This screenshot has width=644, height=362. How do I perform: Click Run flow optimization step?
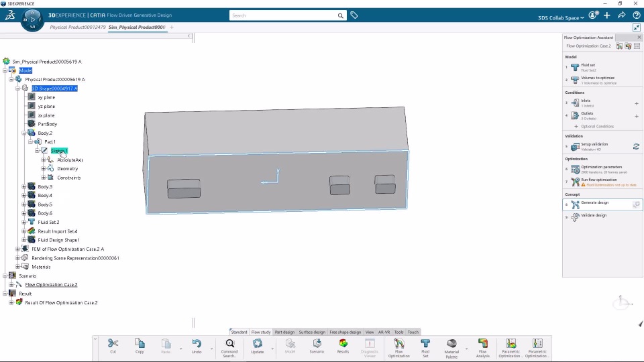602,182
